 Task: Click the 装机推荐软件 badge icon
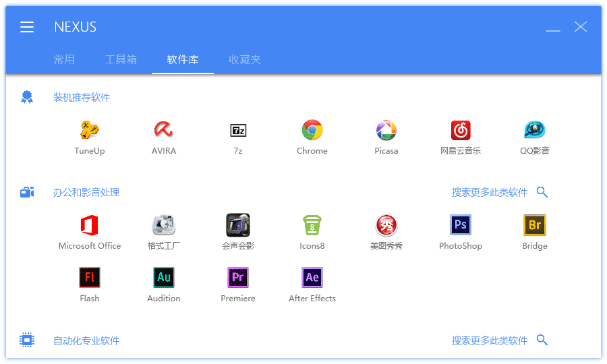coord(27,97)
